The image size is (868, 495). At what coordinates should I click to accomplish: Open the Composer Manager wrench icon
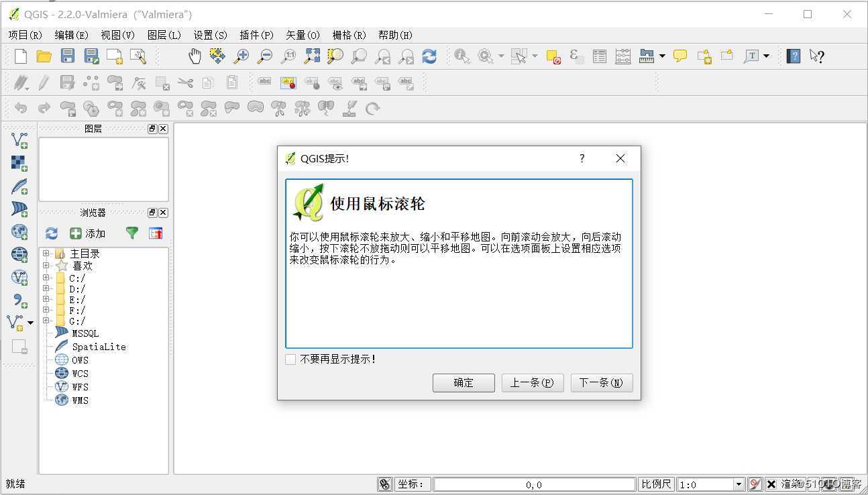tap(138, 56)
